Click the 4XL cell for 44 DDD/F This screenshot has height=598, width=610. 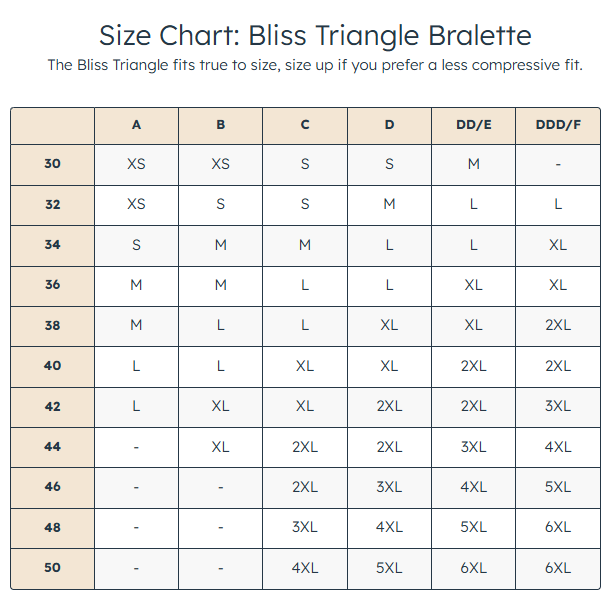(x=558, y=447)
